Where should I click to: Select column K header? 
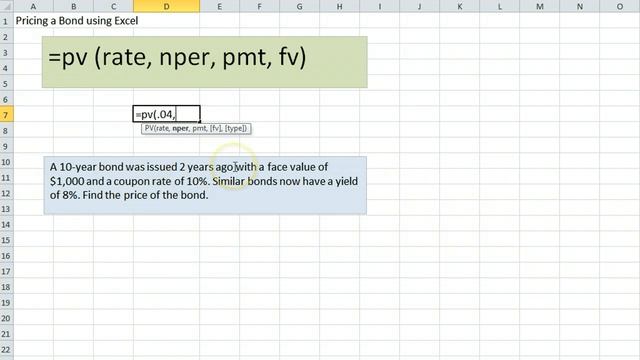(460, 6)
